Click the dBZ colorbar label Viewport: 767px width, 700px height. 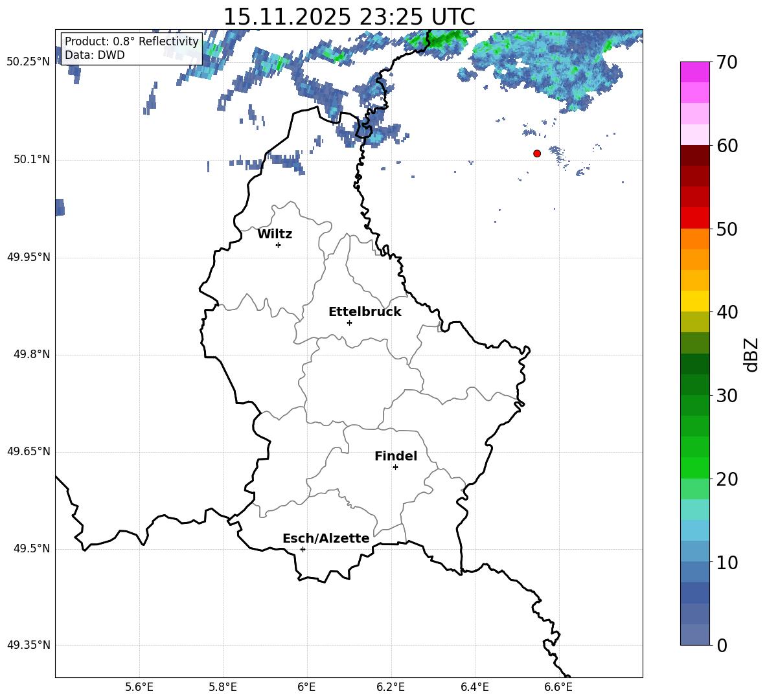(x=751, y=354)
